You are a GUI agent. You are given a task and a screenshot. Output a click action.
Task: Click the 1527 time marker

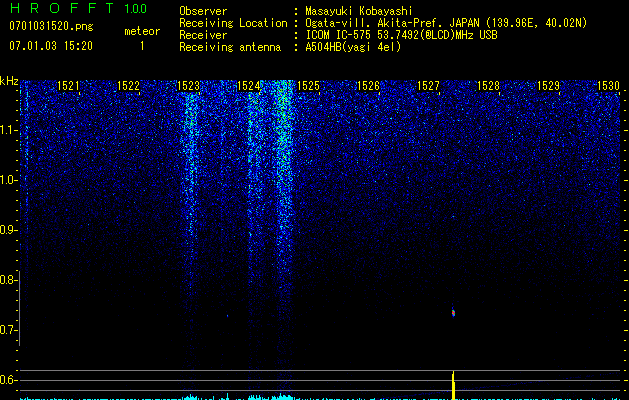click(x=428, y=86)
